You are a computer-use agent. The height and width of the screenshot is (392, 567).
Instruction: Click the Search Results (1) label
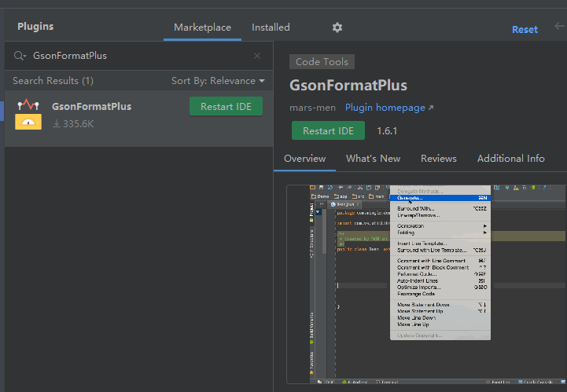point(53,81)
